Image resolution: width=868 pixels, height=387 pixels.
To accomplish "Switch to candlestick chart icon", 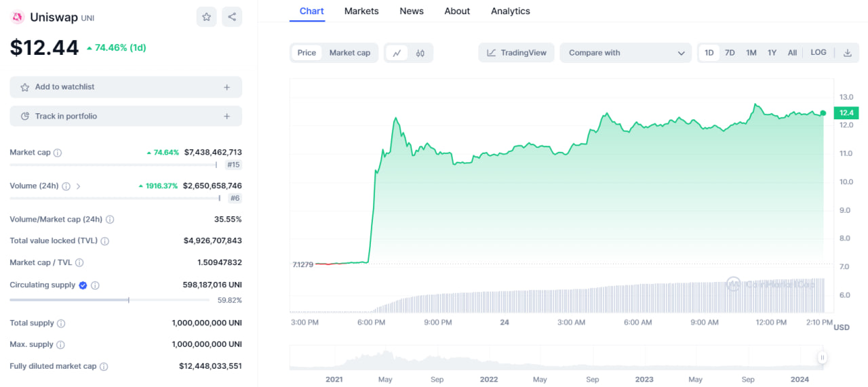I will 420,53.
